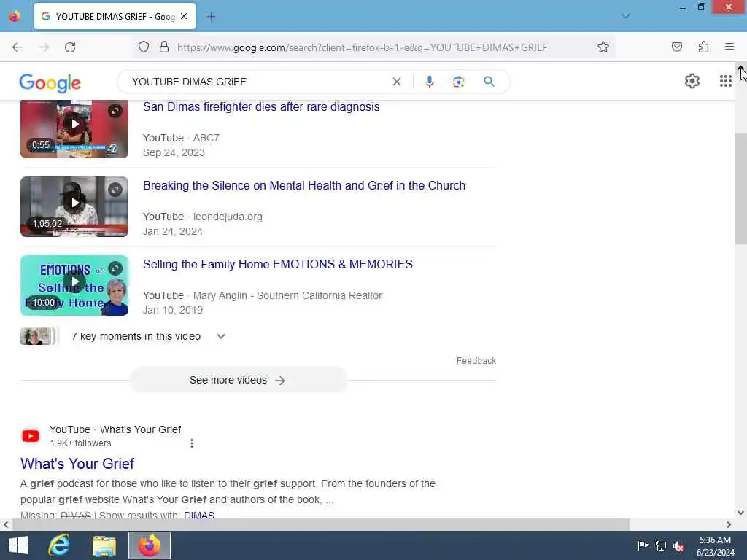
Task: Open Action Center flag icon
Action: (643, 545)
